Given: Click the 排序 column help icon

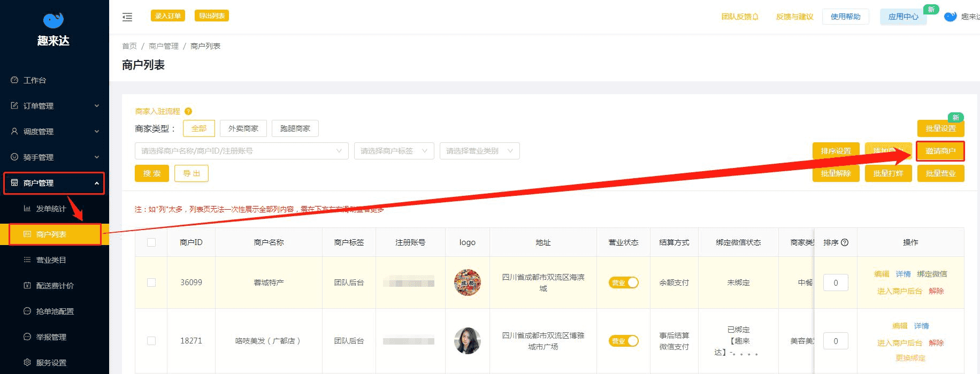Looking at the screenshot, I should click(845, 242).
